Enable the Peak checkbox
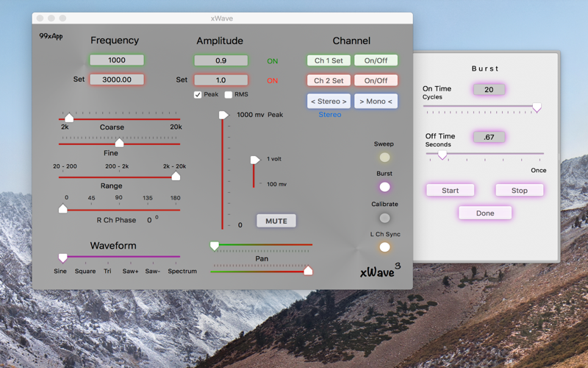This screenshot has width=588, height=368. [x=198, y=95]
